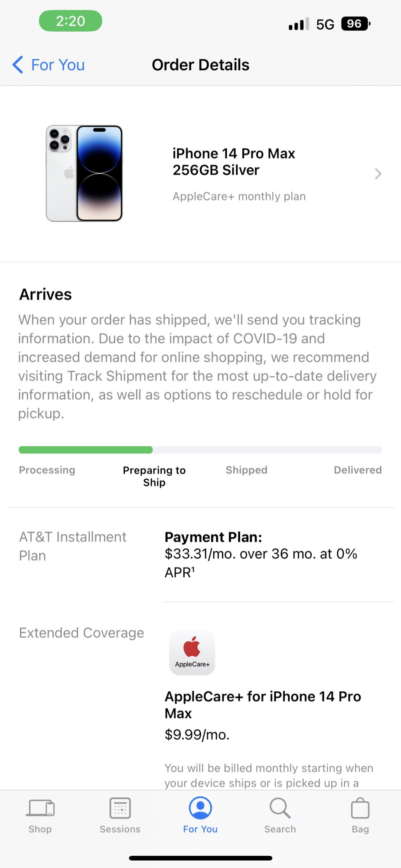Expand iPhone 14 Pro Max details chevron
401x868 pixels.
click(378, 174)
